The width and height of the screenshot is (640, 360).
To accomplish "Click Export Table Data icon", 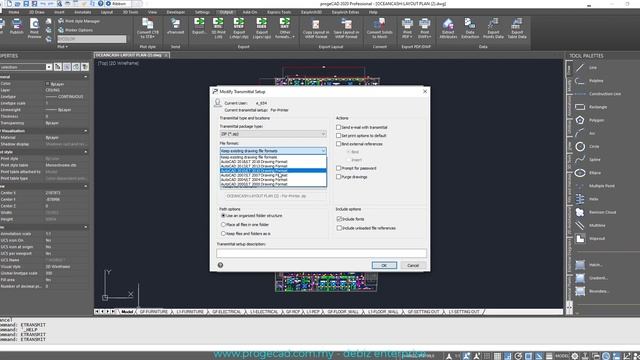I will coord(517,28).
